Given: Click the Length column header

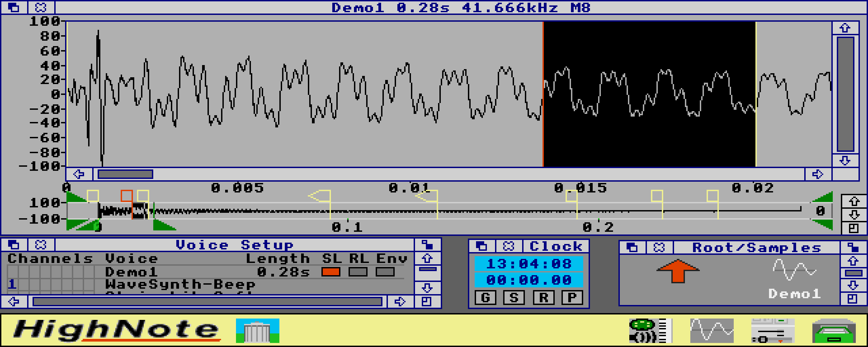Looking at the screenshot, I should pos(278,259).
